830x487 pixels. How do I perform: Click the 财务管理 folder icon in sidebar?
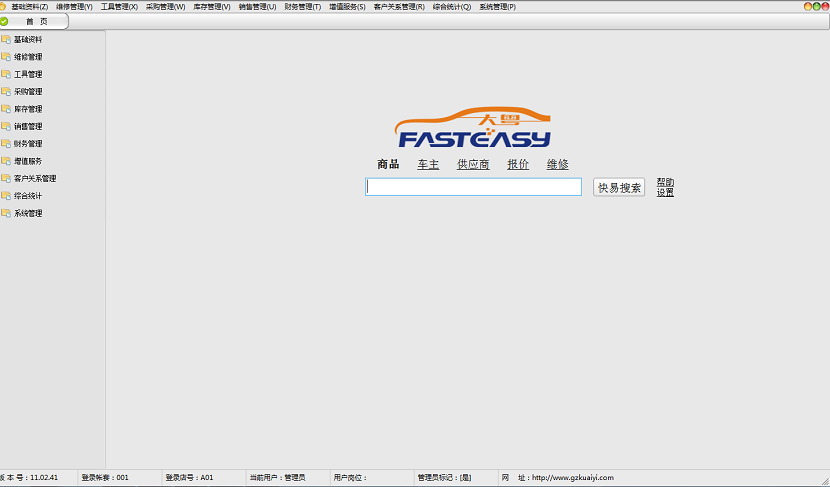click(x=6, y=144)
